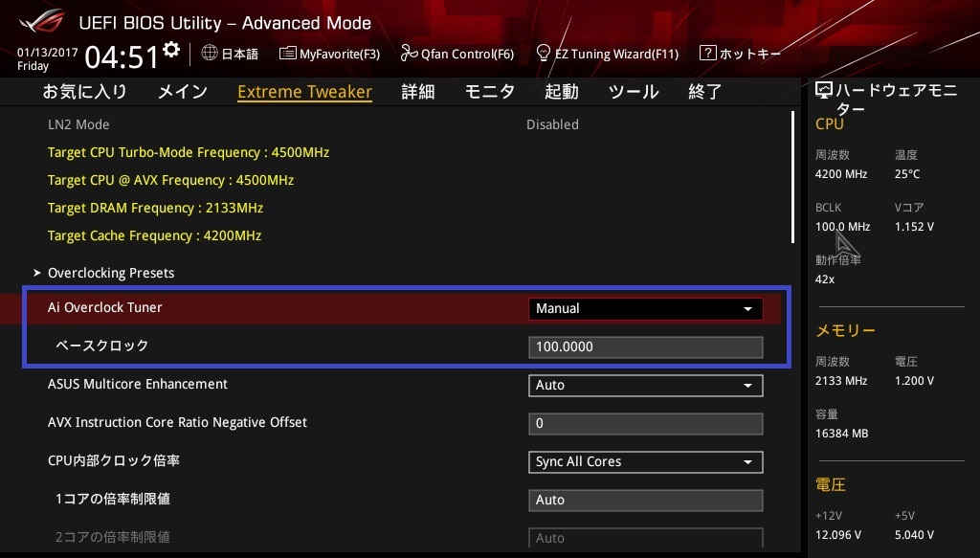Click the LN2 Mode Disabled value
Viewport: 980px width, 558px height.
(x=552, y=124)
